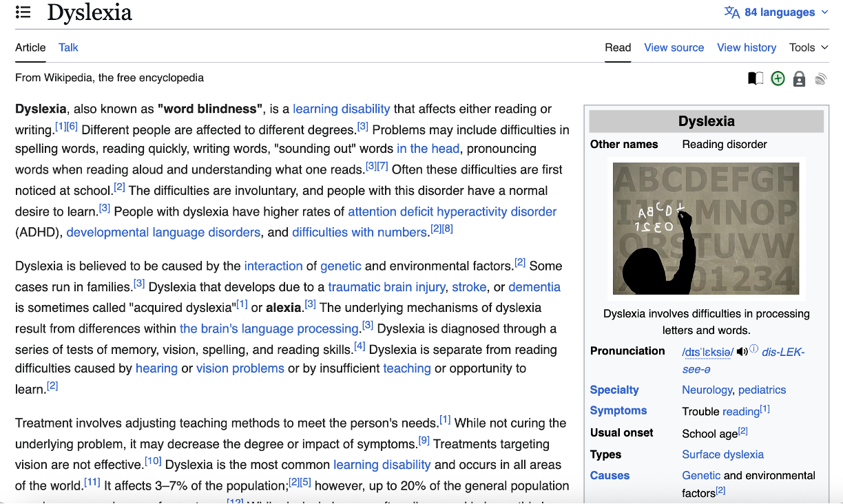This screenshot has height=504, width=843.
Task: Click the IPA pronunciation /dɪsˈlɛksiə/ link
Action: click(707, 352)
